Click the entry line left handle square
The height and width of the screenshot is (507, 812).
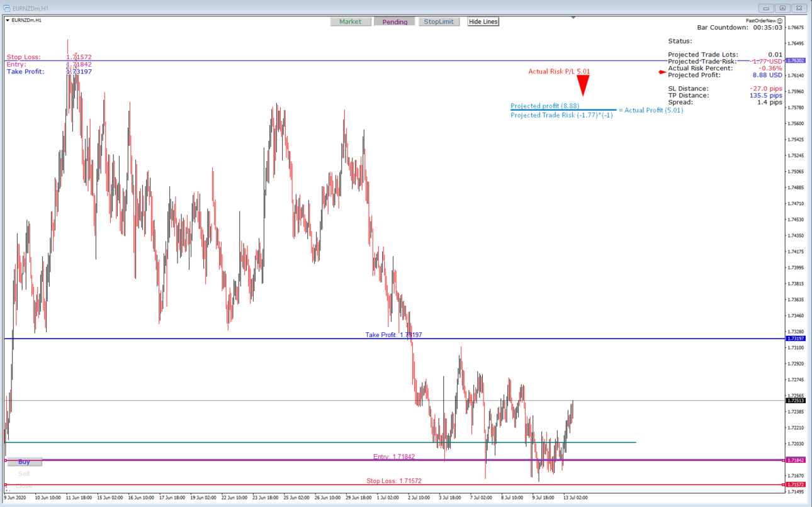6,460
